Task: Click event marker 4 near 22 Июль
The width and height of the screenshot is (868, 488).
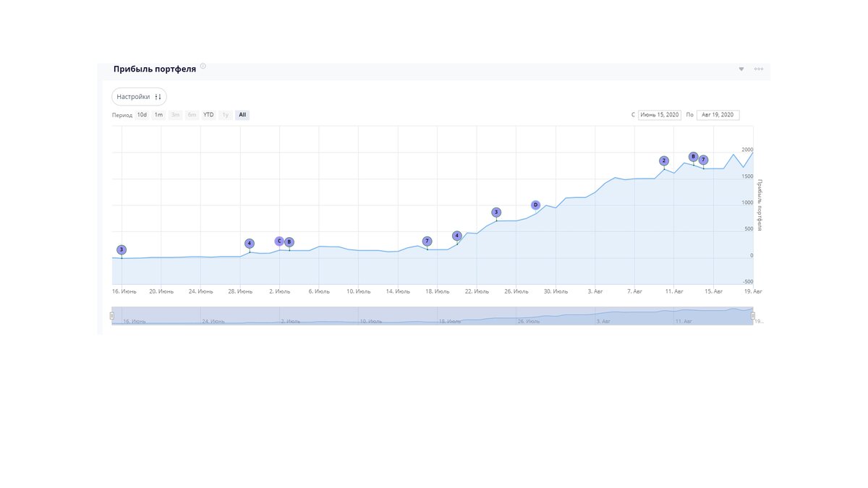Action: 457,236
